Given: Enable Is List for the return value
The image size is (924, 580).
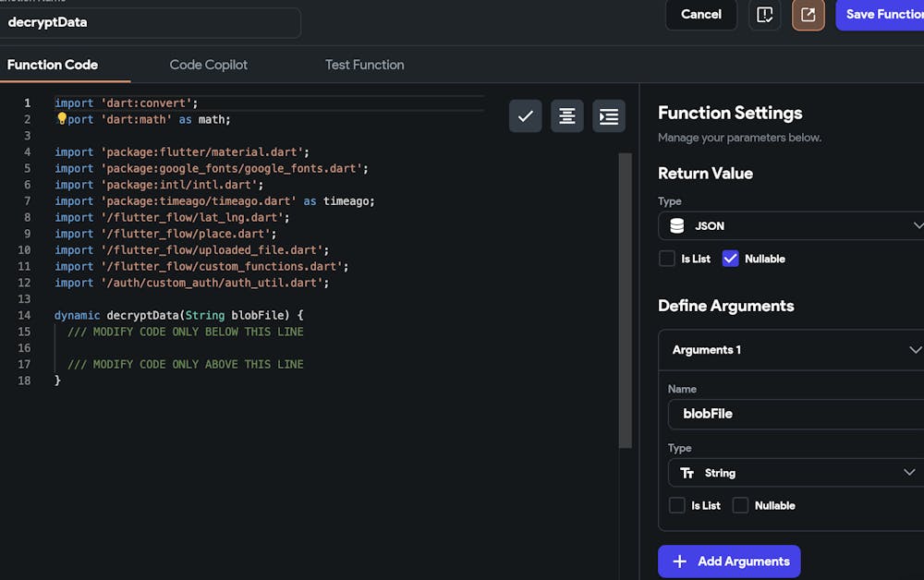Looking at the screenshot, I should [x=666, y=259].
